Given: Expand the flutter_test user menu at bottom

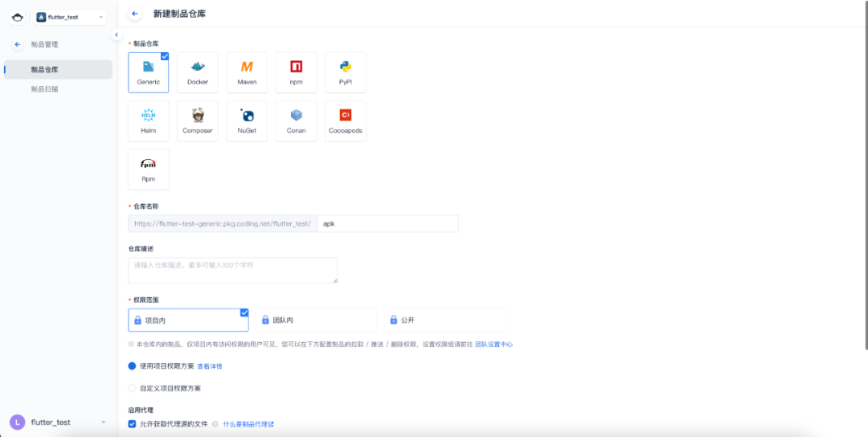Looking at the screenshot, I should tap(103, 423).
